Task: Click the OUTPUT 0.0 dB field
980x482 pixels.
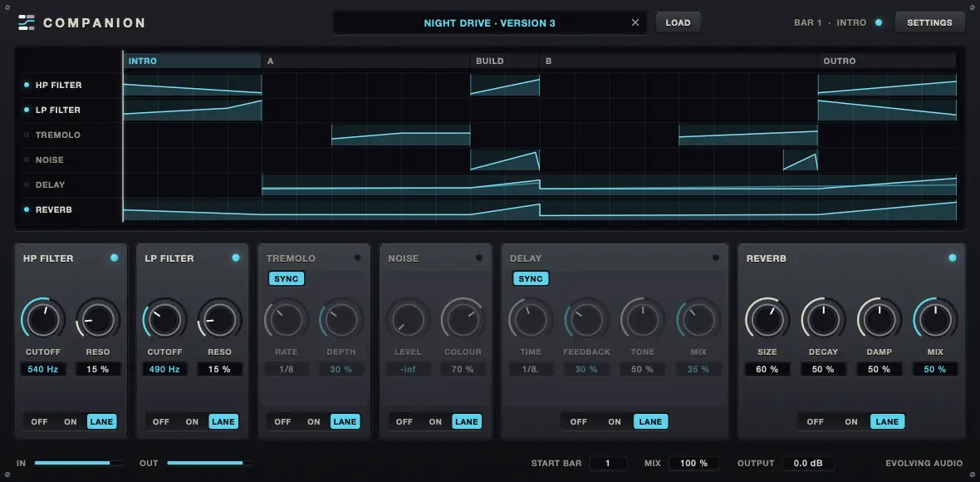Action: point(808,464)
